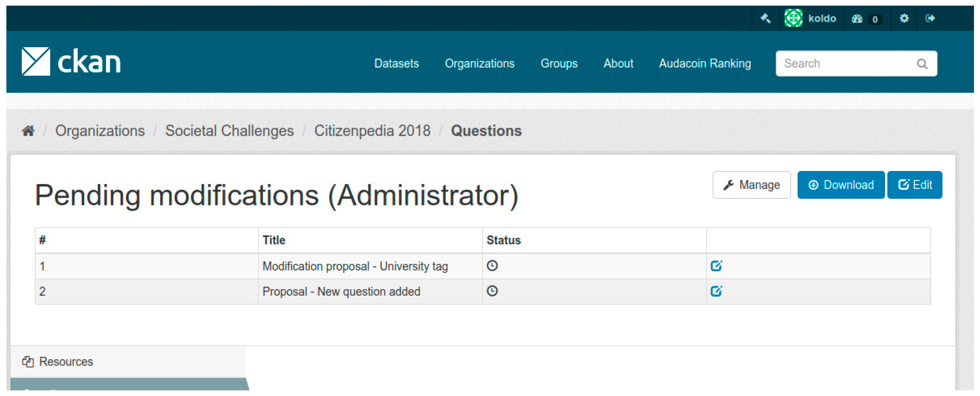Navigate to the Groups page
980x396 pixels.
pos(558,63)
